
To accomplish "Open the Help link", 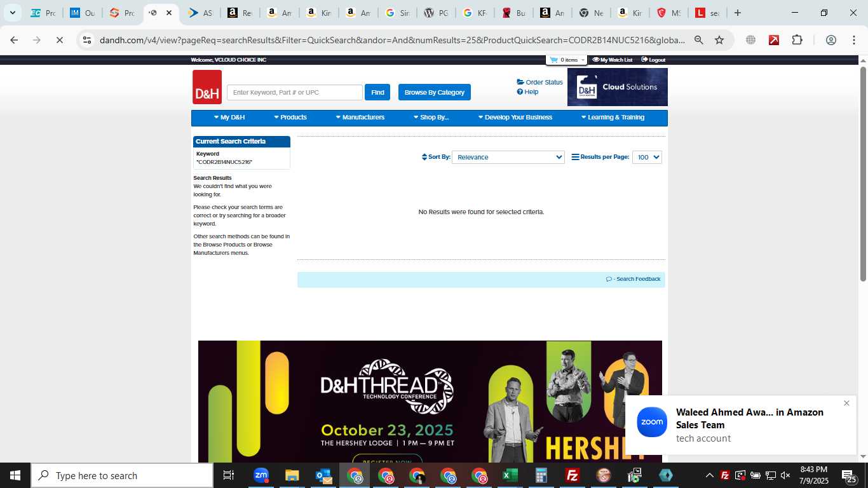I will click(527, 91).
